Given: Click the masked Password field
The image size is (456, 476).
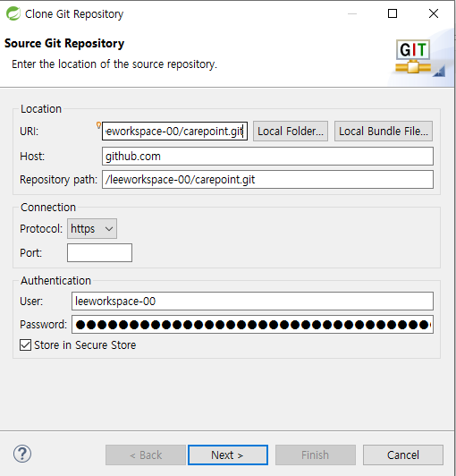Looking at the screenshot, I should coord(252,325).
